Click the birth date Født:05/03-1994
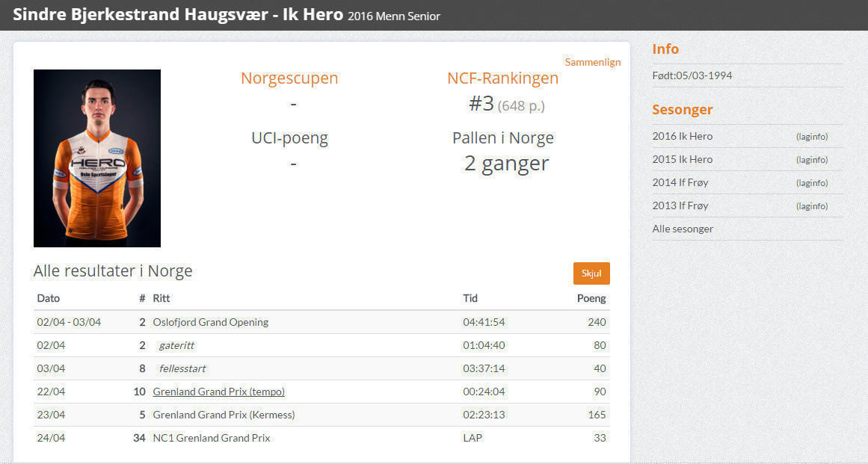Viewport: 868px width, 464px height. (692, 75)
